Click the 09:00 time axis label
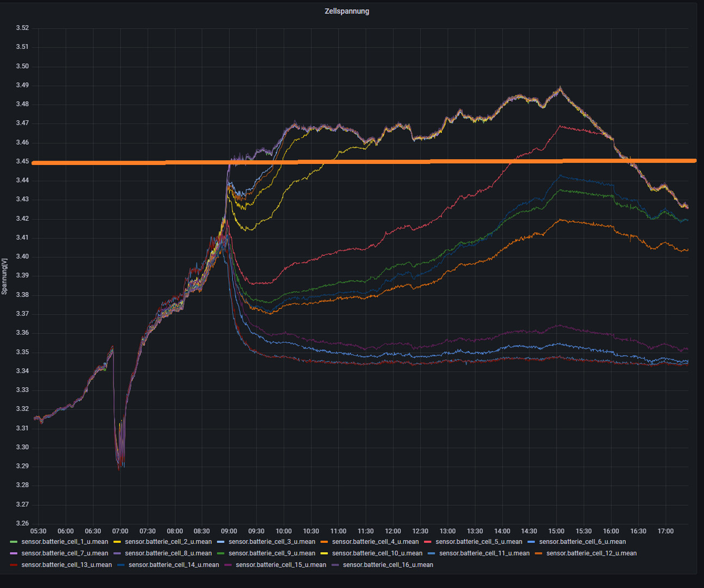Image resolution: width=704 pixels, height=588 pixels. coord(229,531)
